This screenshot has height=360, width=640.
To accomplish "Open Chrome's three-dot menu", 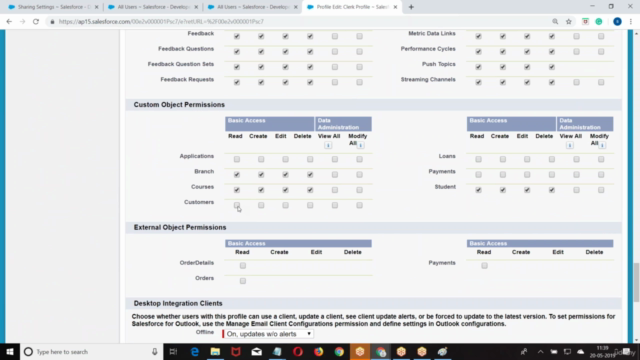I will (631, 22).
